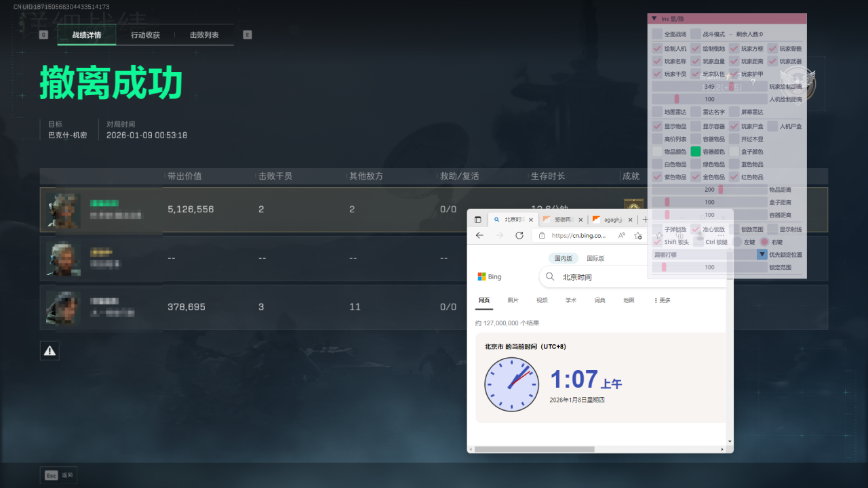Click the lock icon in the address bar
The image size is (868, 488).
point(542,235)
